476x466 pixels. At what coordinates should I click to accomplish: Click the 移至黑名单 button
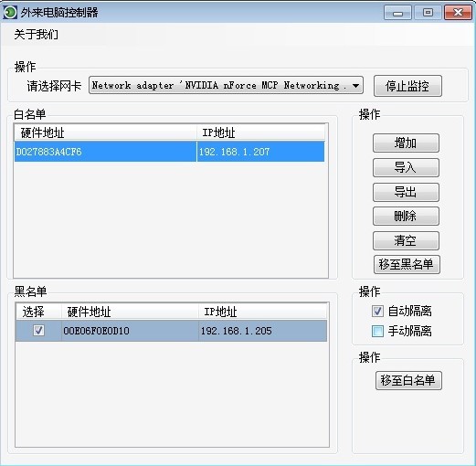(x=407, y=264)
